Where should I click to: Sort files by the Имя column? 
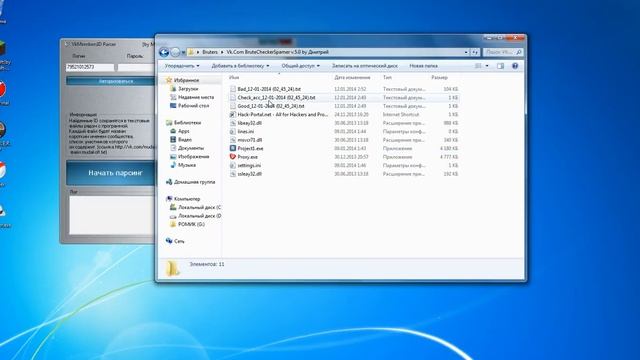coord(234,77)
